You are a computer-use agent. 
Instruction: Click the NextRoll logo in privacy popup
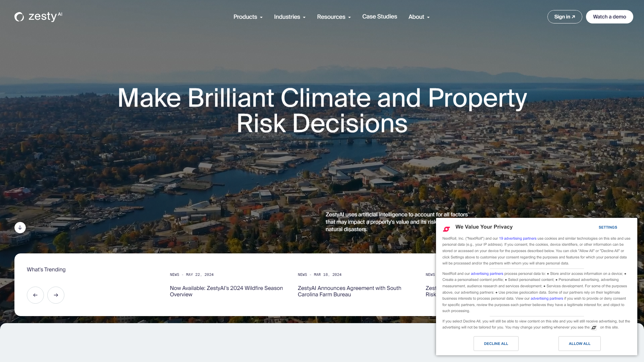click(x=446, y=229)
